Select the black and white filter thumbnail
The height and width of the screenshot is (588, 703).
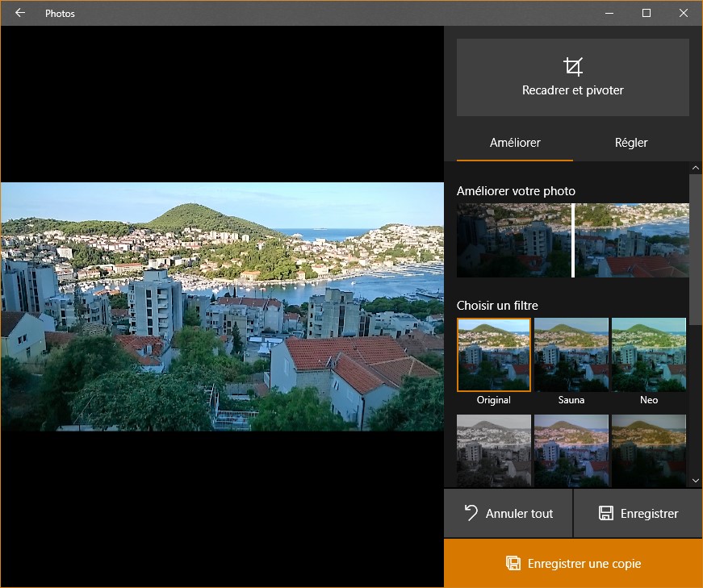pos(494,450)
